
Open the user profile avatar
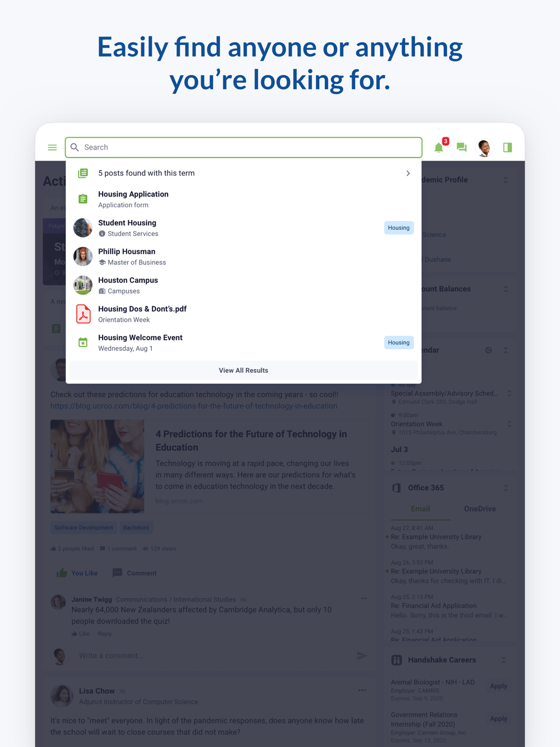pos(484,147)
